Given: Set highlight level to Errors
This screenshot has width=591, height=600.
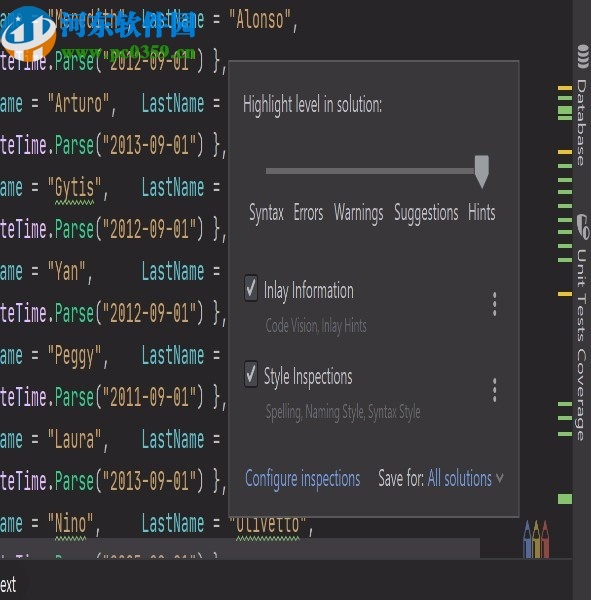Looking at the screenshot, I should pos(308,212).
